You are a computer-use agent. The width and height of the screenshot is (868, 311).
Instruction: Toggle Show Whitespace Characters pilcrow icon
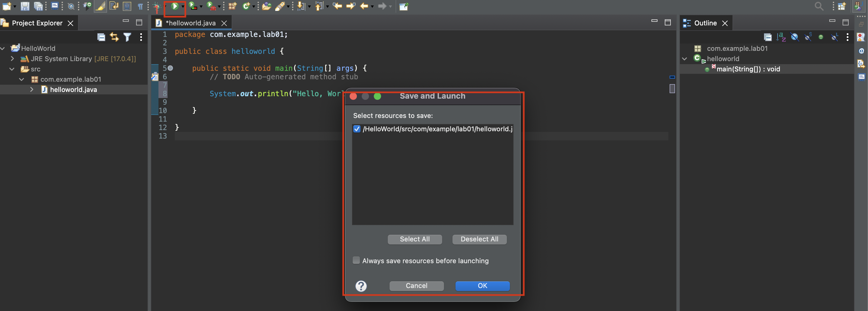[140, 6]
